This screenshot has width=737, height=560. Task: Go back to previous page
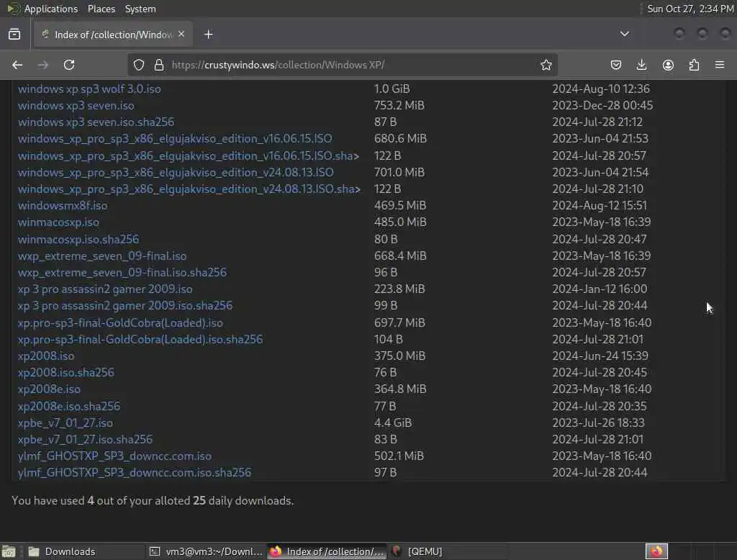click(x=17, y=65)
